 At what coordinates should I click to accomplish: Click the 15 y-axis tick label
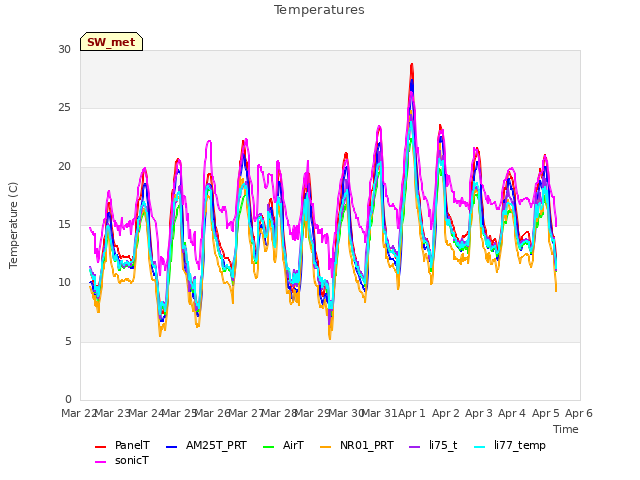[x=64, y=224]
